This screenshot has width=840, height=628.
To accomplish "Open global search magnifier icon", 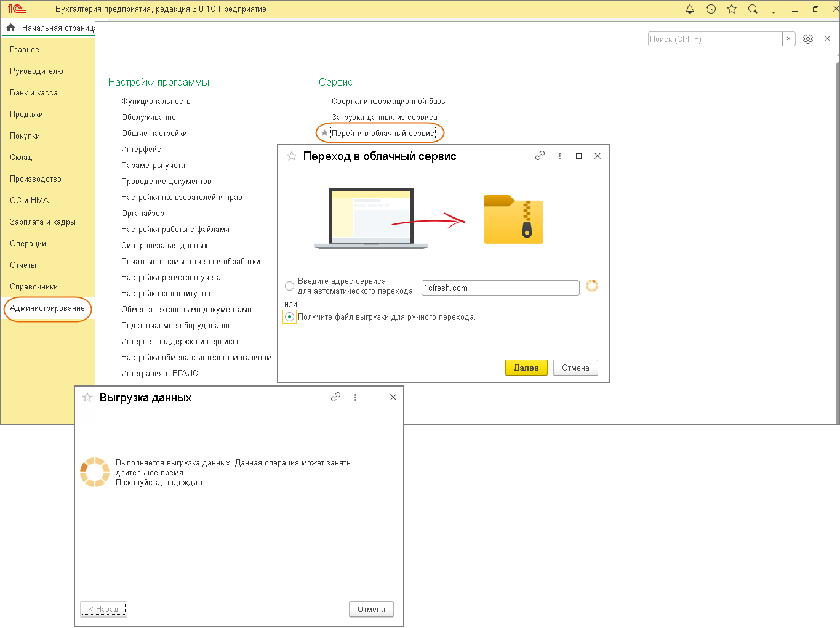I will pyautogui.click(x=753, y=9).
